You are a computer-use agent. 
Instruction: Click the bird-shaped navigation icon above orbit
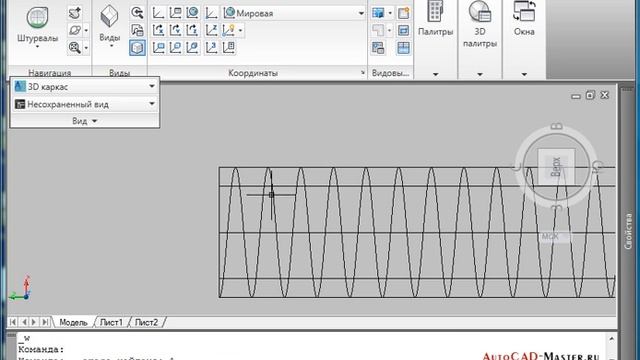point(75,13)
